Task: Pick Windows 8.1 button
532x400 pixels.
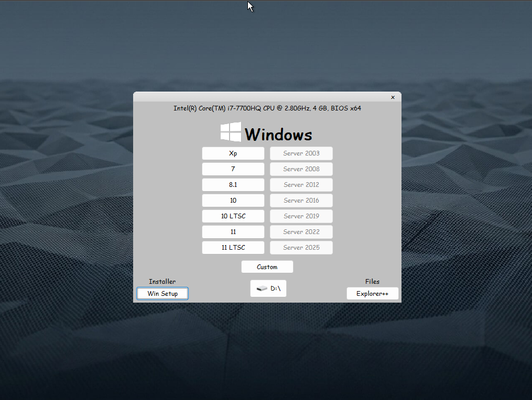Action: pos(233,185)
